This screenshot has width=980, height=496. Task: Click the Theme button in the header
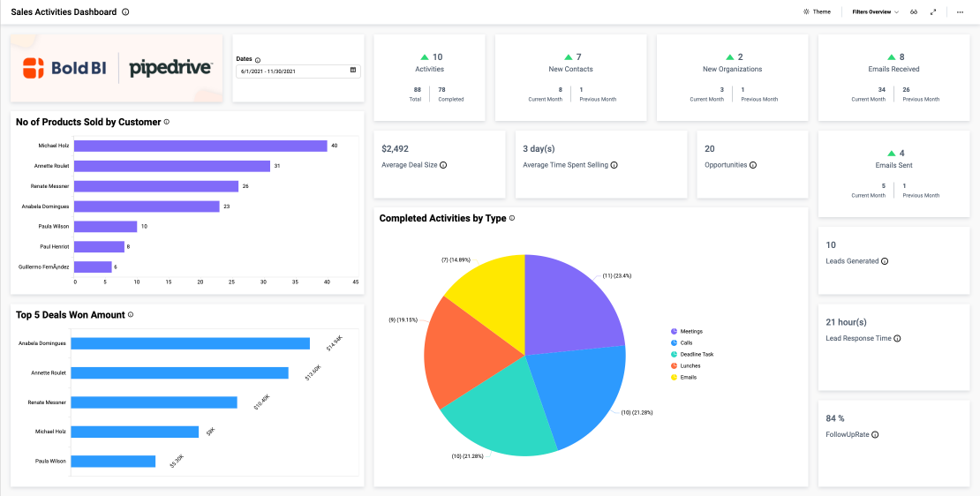point(817,12)
